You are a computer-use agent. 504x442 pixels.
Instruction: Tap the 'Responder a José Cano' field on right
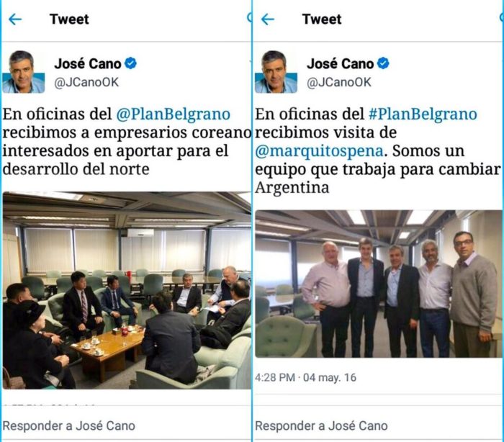click(378, 425)
